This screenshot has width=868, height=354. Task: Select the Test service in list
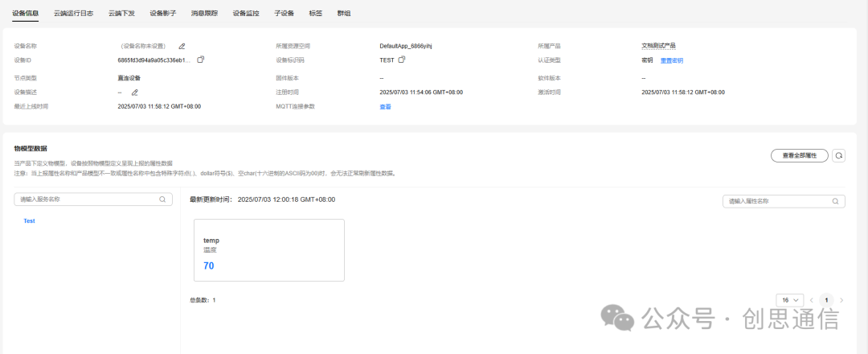point(30,221)
